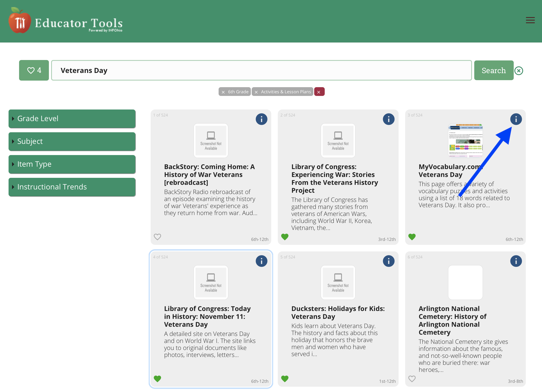Click the Experiencing War card placeholder thumbnail
This screenshot has height=392, width=542.
[x=338, y=141]
